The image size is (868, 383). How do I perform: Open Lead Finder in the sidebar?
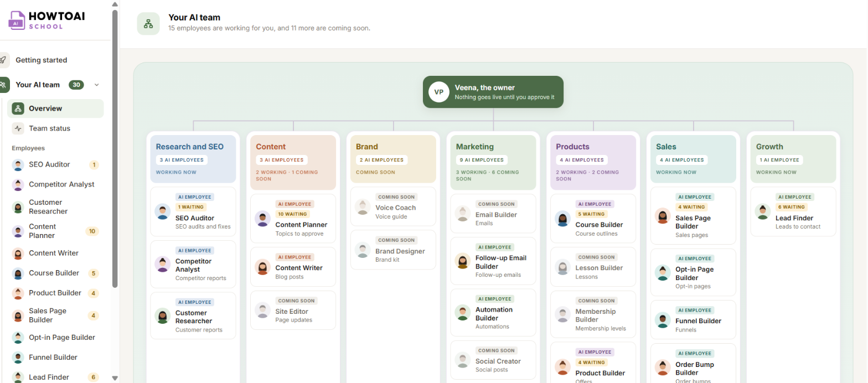(55, 377)
